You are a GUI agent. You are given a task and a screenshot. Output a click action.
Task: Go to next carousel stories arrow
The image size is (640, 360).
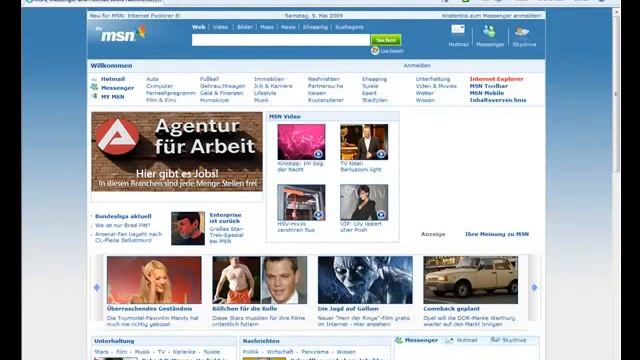(x=534, y=287)
